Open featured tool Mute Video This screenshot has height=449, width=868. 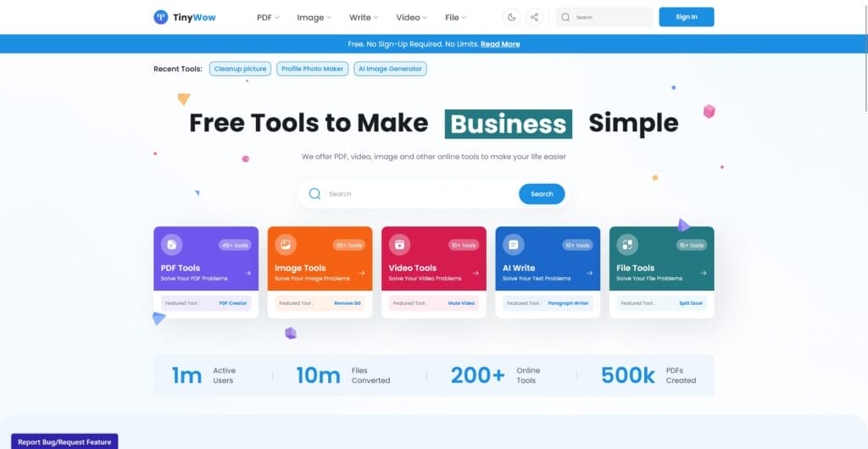coord(461,303)
